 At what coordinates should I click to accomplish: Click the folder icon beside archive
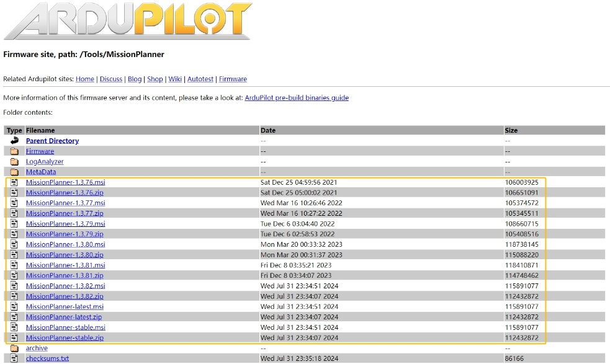click(x=14, y=348)
